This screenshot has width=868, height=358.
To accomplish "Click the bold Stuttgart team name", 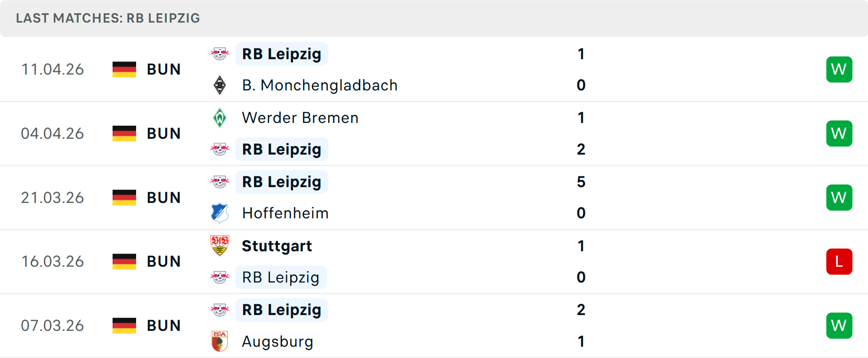I will [277, 246].
